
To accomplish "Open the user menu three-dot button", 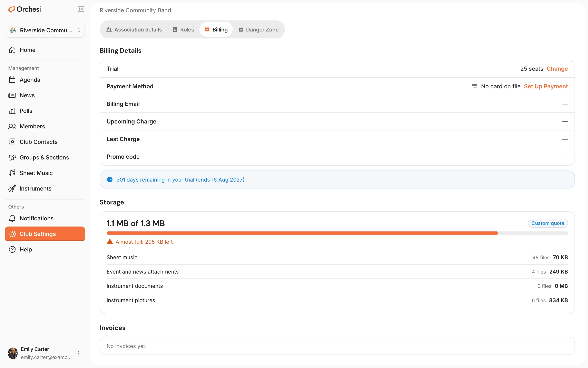I will pos(78,353).
